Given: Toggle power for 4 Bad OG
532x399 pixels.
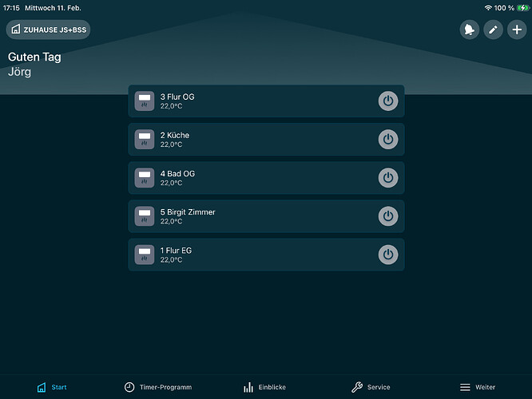Looking at the screenshot, I should (x=387, y=178).
